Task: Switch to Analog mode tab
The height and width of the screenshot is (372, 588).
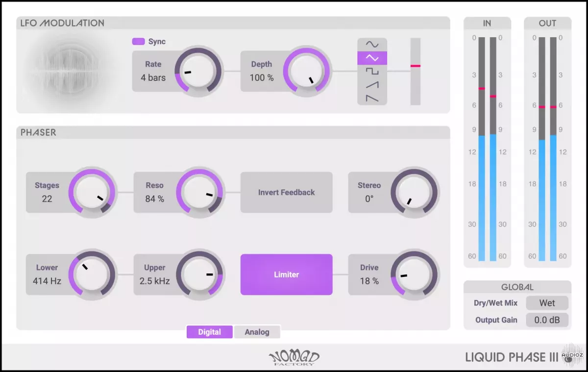Action: click(x=257, y=332)
